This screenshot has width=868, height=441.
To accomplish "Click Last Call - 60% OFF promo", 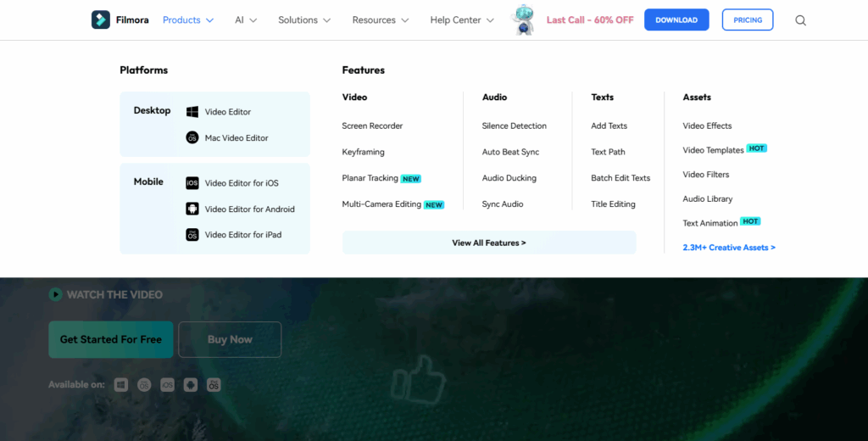I will point(590,20).
